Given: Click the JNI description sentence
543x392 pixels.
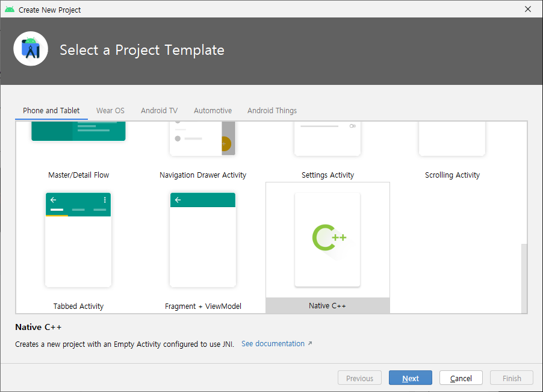Looking at the screenshot, I should 125,344.
